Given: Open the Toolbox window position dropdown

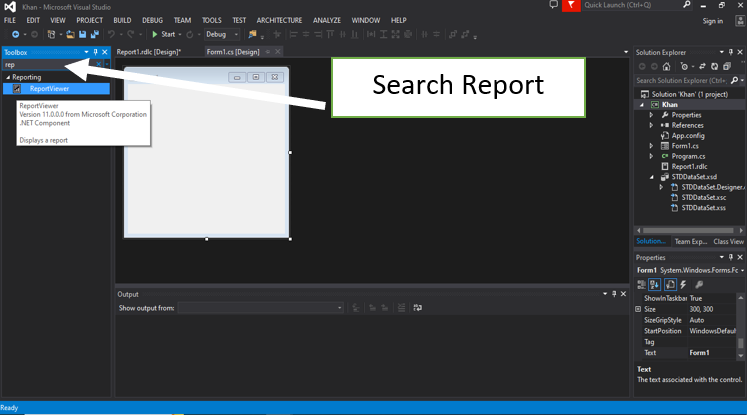Looking at the screenshot, I should pos(86,52).
